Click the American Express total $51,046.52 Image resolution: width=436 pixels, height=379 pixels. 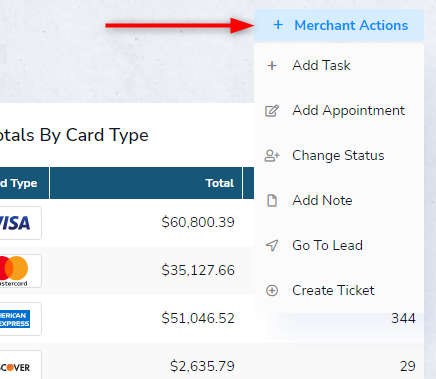point(198,318)
